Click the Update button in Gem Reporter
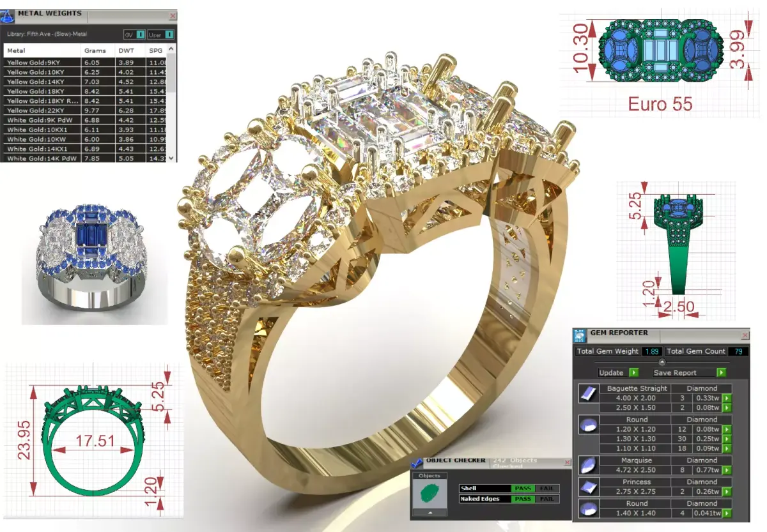This screenshot has height=532, width=767. tap(612, 372)
